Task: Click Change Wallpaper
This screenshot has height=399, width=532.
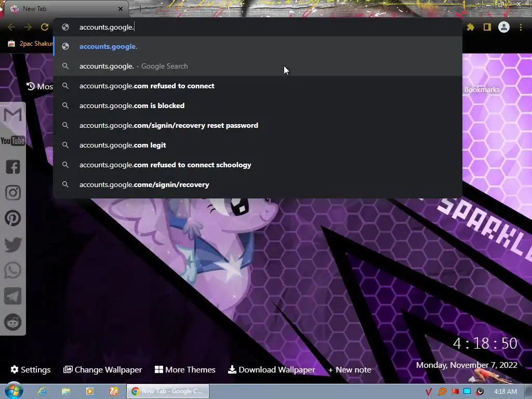Action: (102, 369)
